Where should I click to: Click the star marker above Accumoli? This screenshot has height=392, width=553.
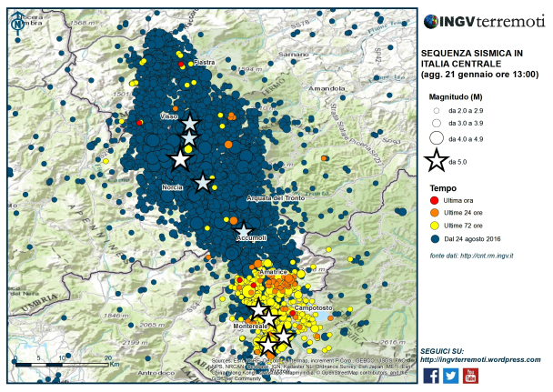pos(244,231)
